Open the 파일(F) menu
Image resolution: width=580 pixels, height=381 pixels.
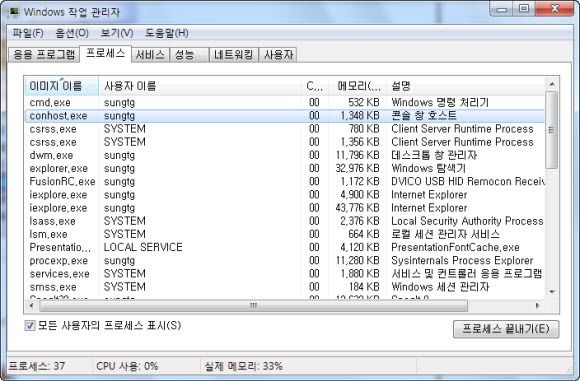pos(28,33)
